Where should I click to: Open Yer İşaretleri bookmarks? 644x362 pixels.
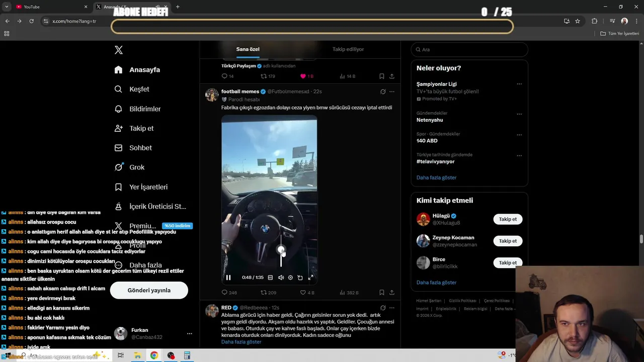(x=141, y=187)
